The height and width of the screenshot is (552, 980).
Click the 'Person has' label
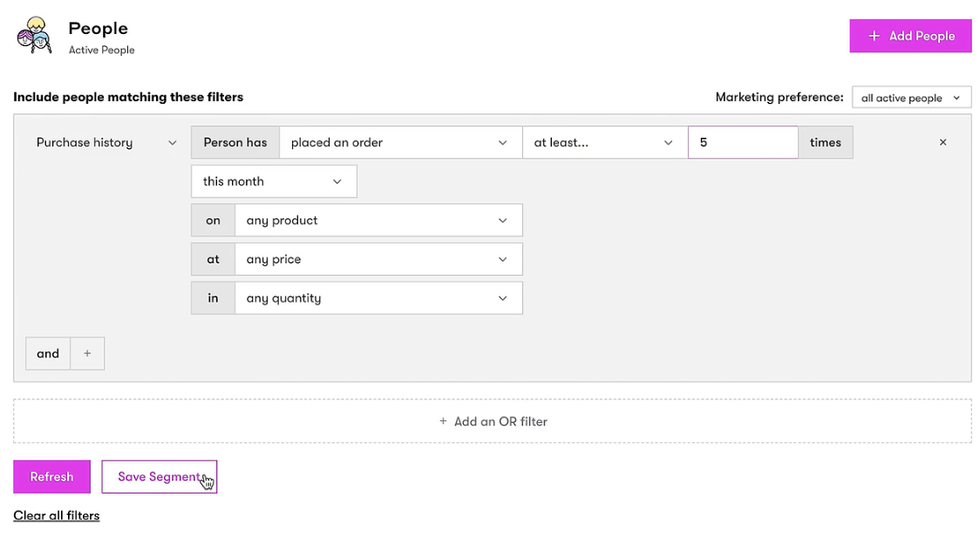pos(235,142)
